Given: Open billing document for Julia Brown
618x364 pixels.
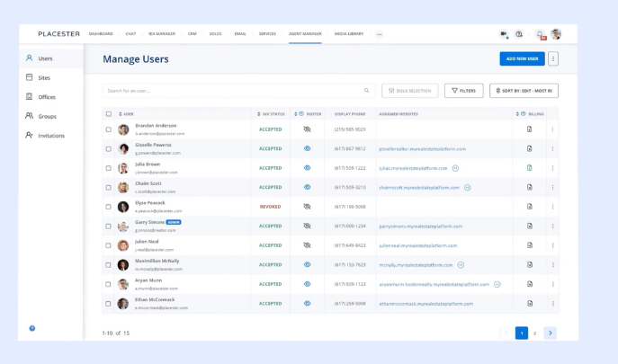Looking at the screenshot, I should [529, 168].
